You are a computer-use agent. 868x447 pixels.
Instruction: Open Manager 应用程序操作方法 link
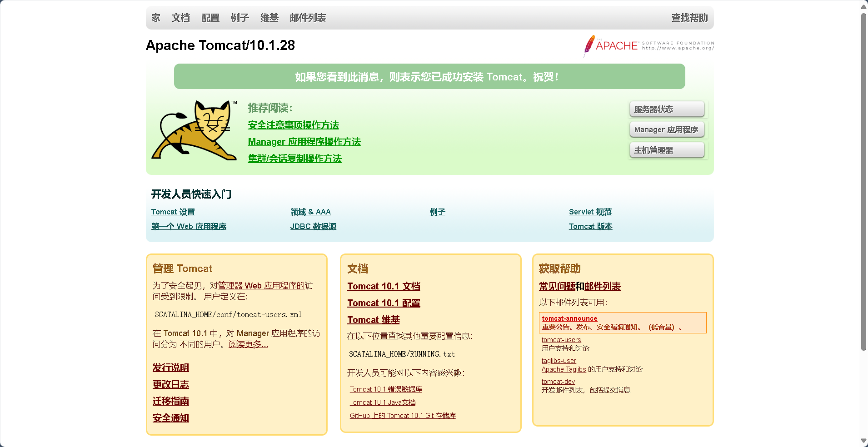(x=304, y=142)
